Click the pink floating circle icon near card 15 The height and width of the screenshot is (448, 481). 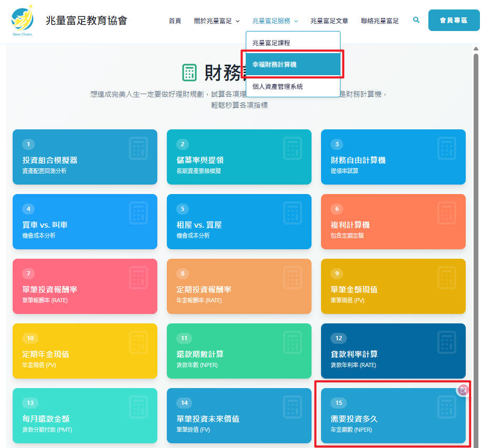[x=462, y=390]
